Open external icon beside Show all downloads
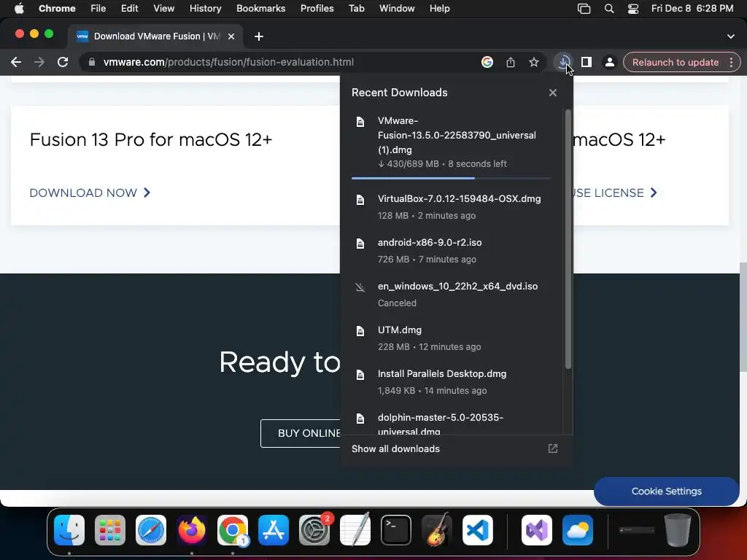Viewport: 747px width, 560px height. (553, 448)
